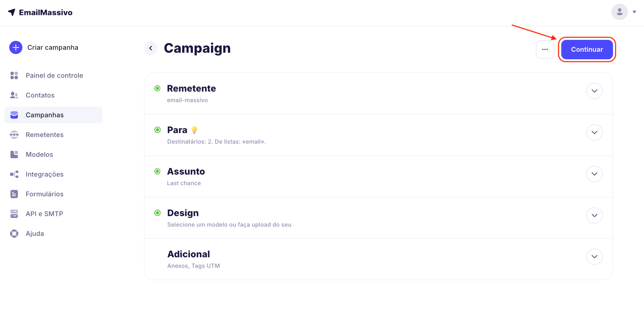
Task: Open the three-dots more options button
Action: point(545,49)
